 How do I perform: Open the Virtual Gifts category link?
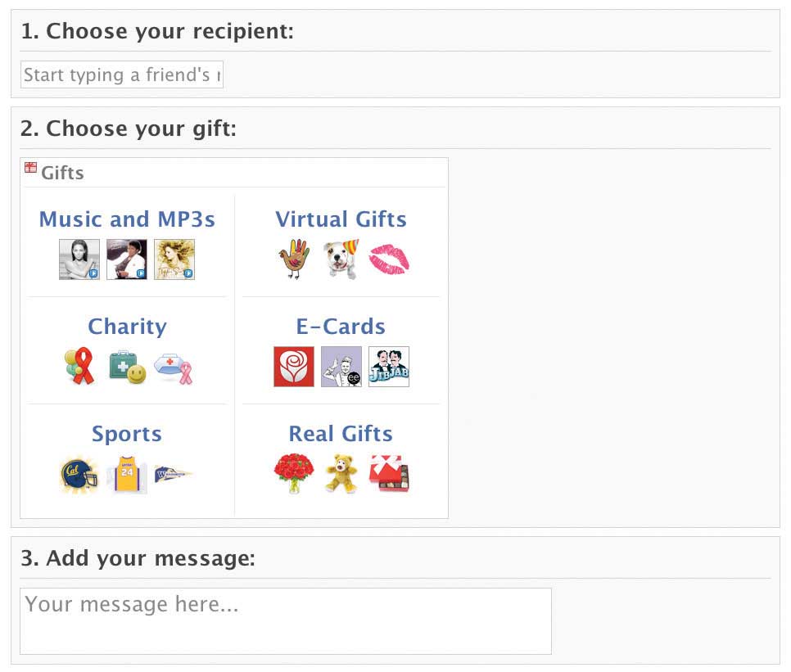341,219
